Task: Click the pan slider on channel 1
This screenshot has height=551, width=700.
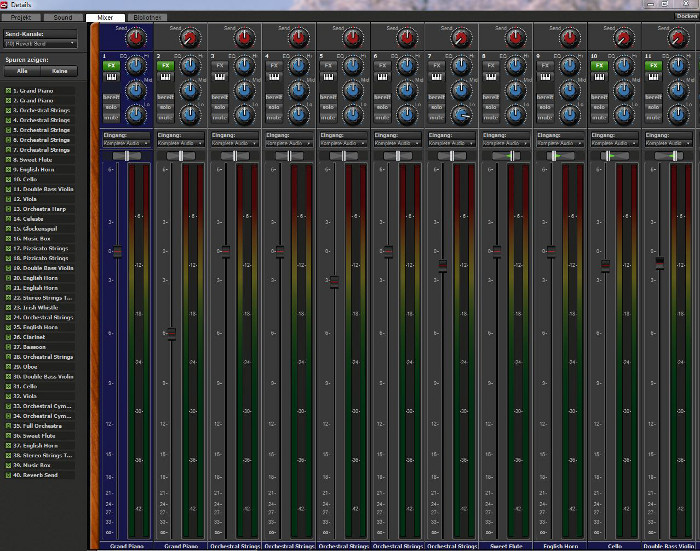Action: click(x=126, y=156)
